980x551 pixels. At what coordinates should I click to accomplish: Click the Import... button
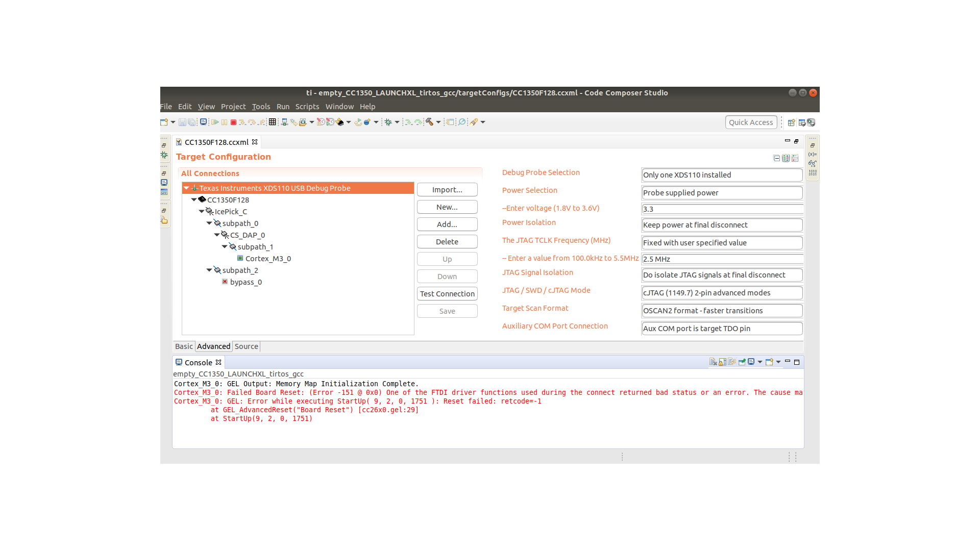[x=447, y=190]
